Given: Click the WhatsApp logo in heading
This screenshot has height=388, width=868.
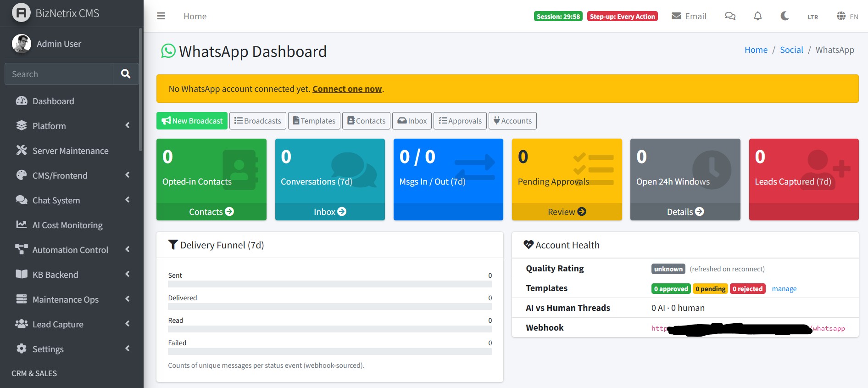Looking at the screenshot, I should (168, 51).
